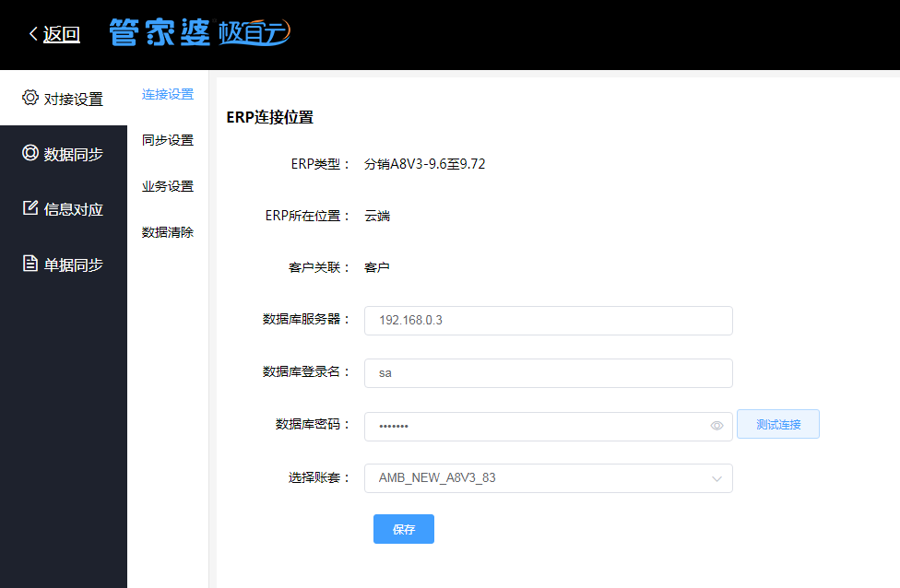
Task: Open the 单据同步 sidebar menu
Action: pyautogui.click(x=63, y=264)
